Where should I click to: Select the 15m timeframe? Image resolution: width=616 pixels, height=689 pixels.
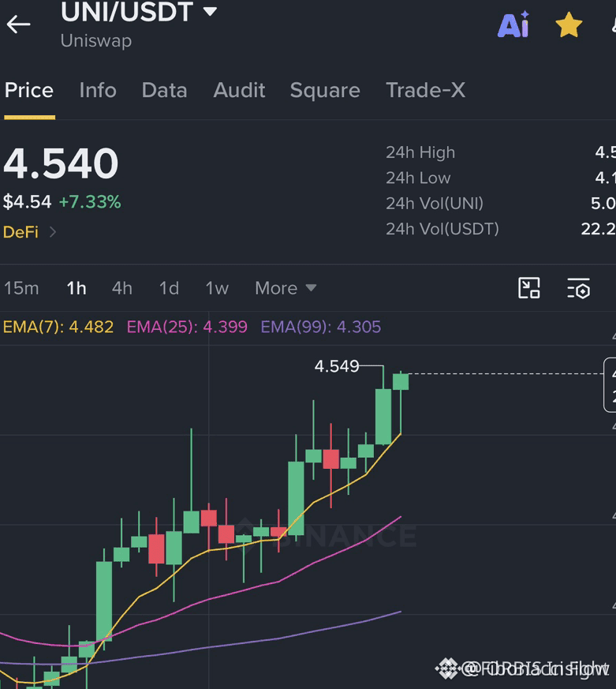[x=21, y=288]
